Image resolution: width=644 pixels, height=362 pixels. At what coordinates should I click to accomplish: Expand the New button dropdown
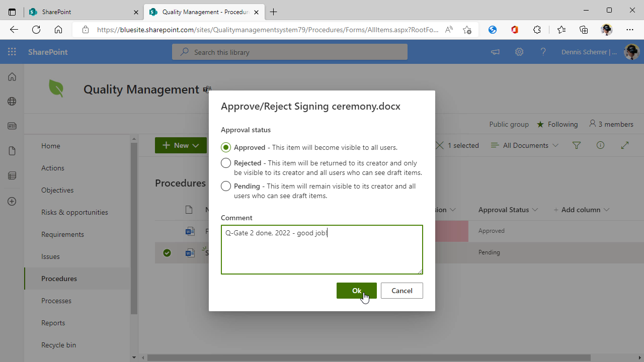(x=196, y=145)
